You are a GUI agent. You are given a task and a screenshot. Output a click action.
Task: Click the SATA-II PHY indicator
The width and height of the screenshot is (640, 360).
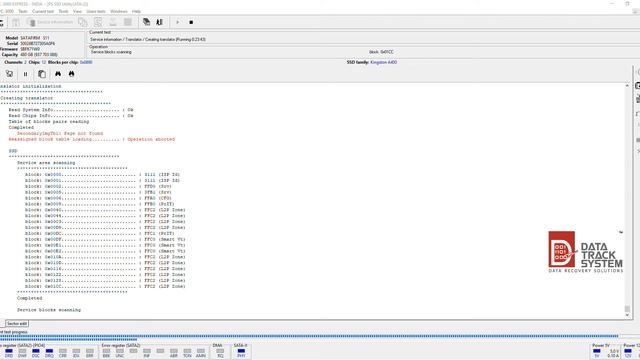click(241, 351)
